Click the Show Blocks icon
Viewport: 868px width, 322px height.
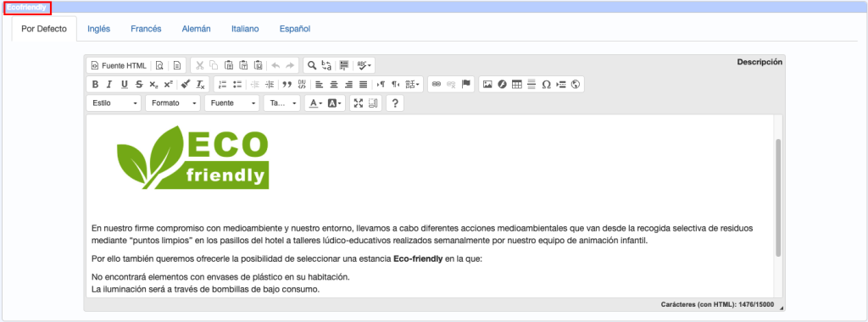pyautogui.click(x=373, y=103)
